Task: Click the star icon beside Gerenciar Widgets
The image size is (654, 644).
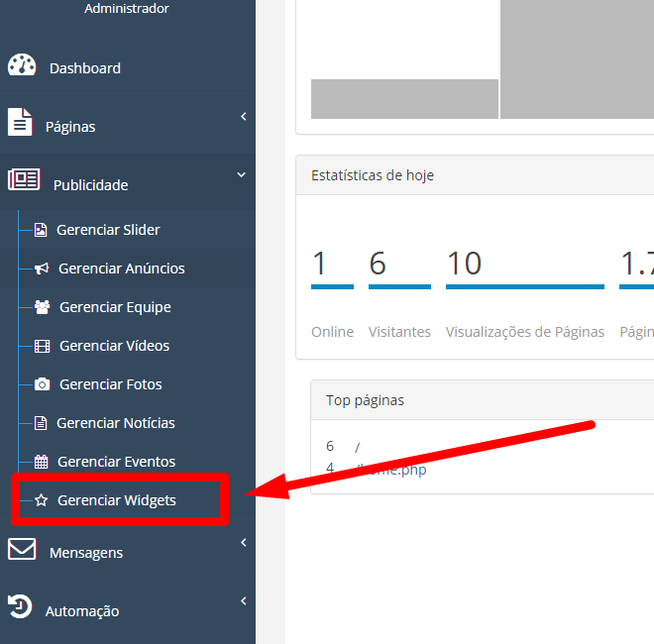Action: 41,500
